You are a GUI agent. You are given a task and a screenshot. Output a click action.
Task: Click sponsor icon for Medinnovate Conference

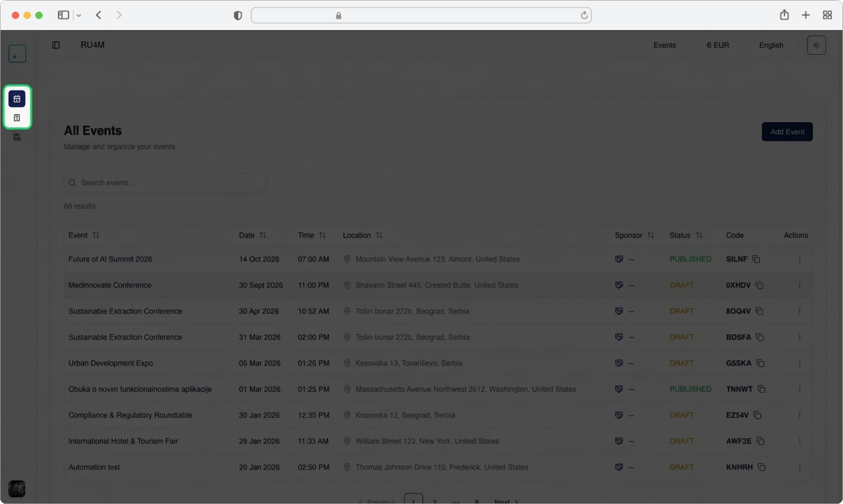(x=619, y=285)
